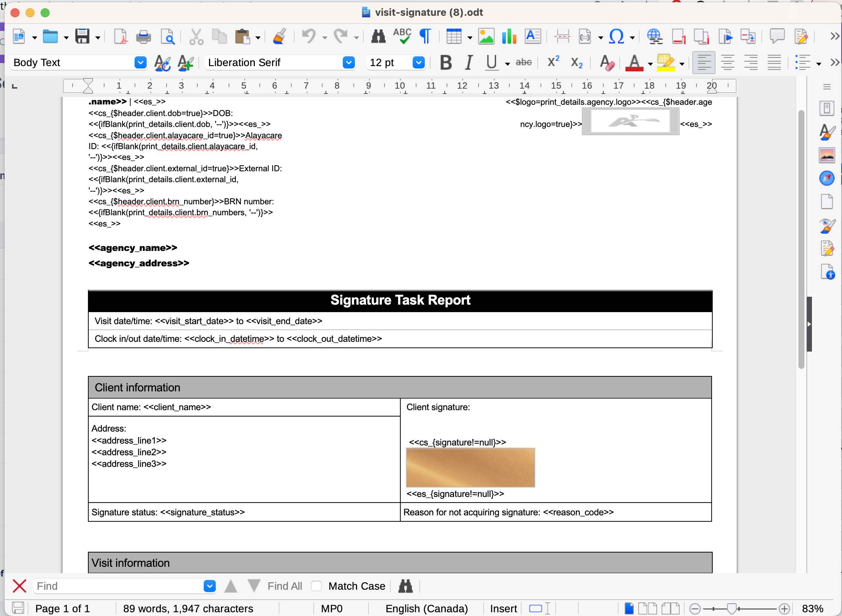Open sidebar Style Inspector deck
Viewport: 842px width, 616px height.
[827, 225]
